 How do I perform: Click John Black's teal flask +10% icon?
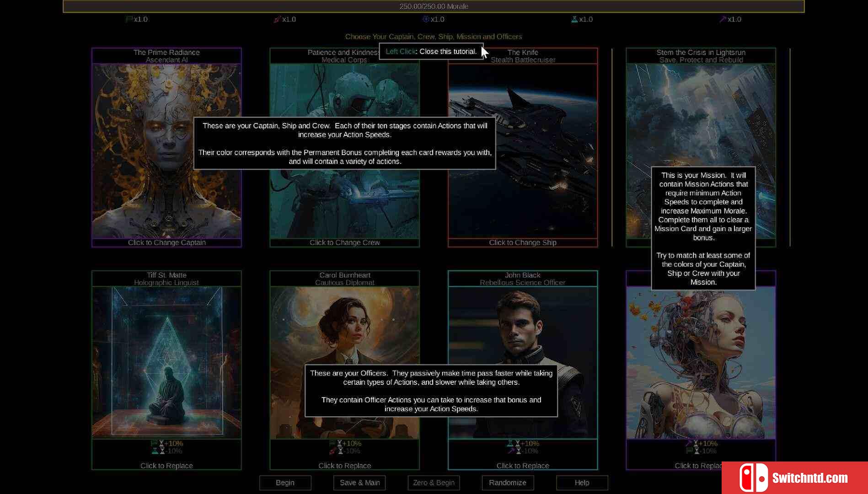click(x=510, y=443)
